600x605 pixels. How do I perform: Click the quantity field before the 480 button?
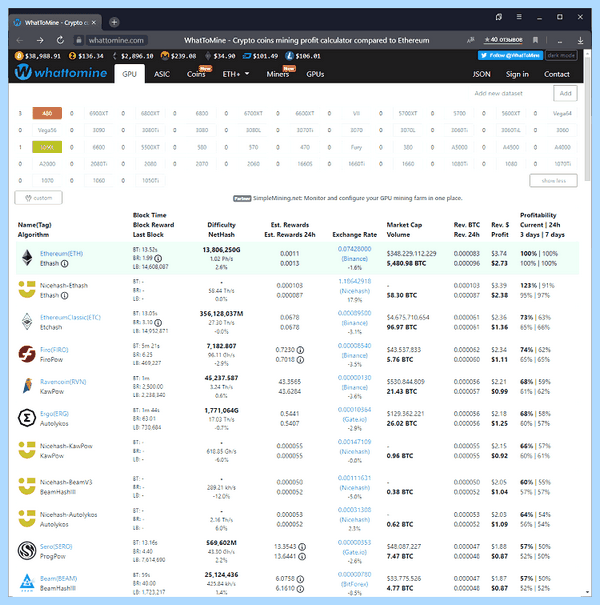point(20,113)
